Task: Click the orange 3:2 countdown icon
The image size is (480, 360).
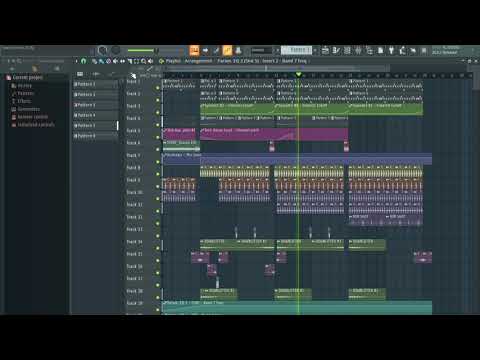Action: (194, 50)
